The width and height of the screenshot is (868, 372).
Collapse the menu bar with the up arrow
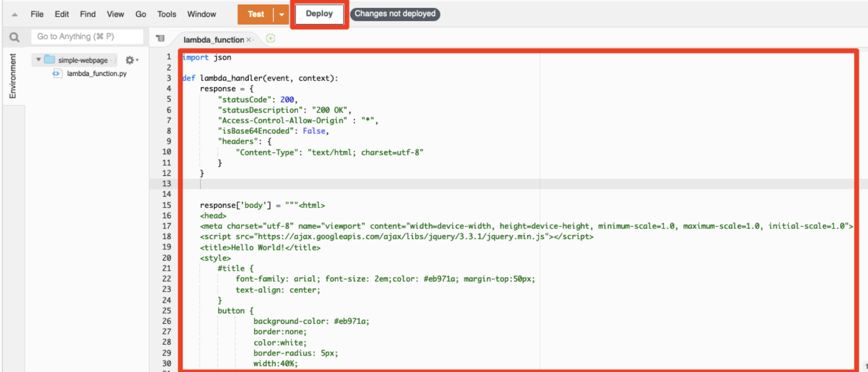(x=15, y=14)
